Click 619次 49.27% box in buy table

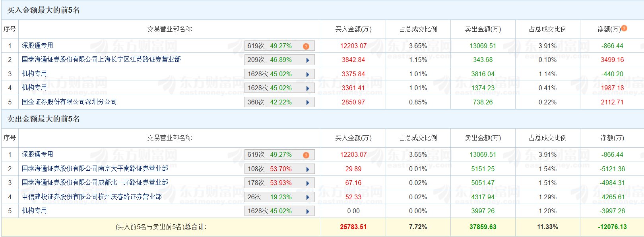[279, 46]
